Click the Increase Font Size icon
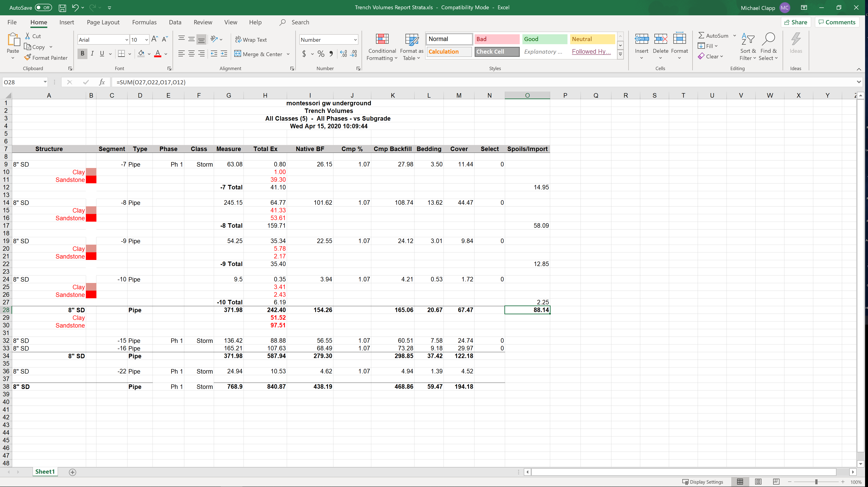This screenshot has height=487, width=868. tap(154, 39)
